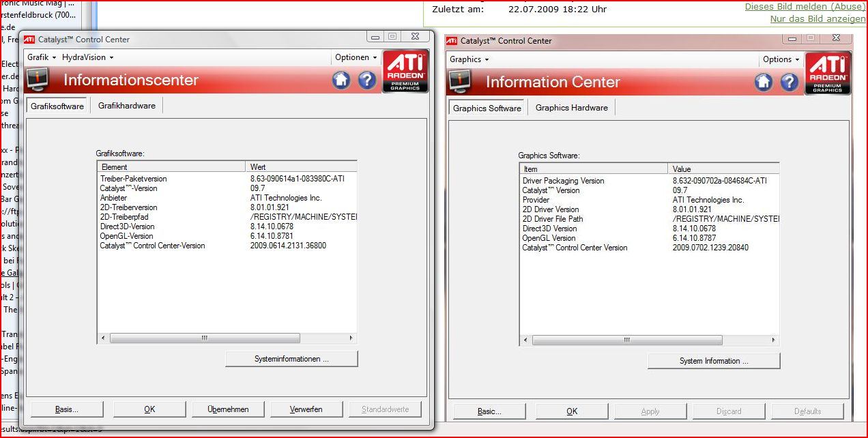The width and height of the screenshot is (868, 438).
Task: Click OK in the German window
Action: [x=150, y=409]
